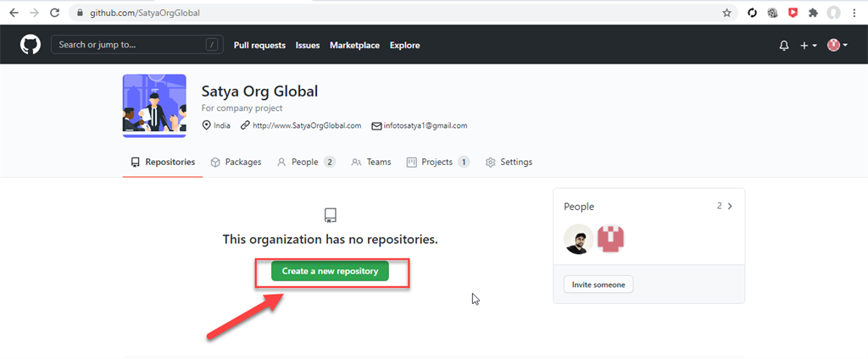The width and height of the screenshot is (868, 359).
Task: Click the browser reload icon
Action: (55, 14)
